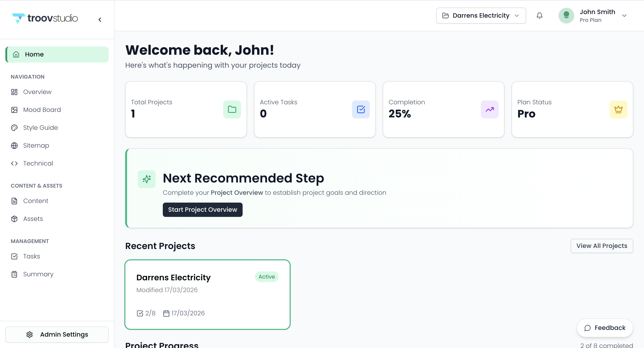Collapse the sidebar with the chevron arrow
The width and height of the screenshot is (644, 348).
[x=100, y=19]
